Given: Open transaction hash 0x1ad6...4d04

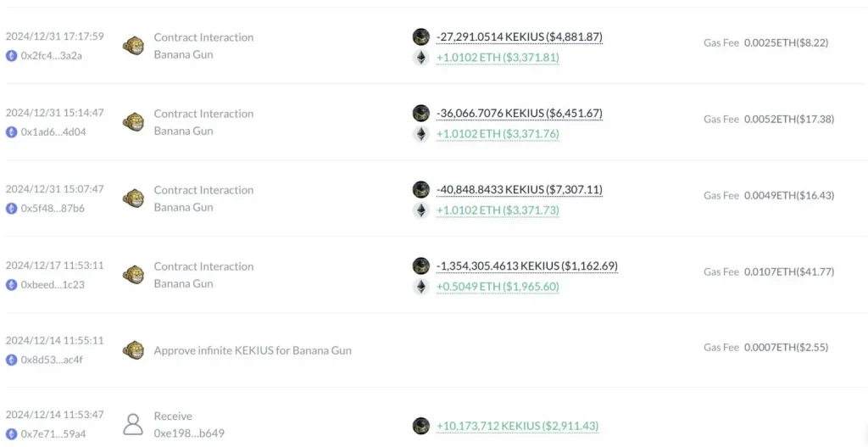Looking at the screenshot, I should (x=53, y=131).
